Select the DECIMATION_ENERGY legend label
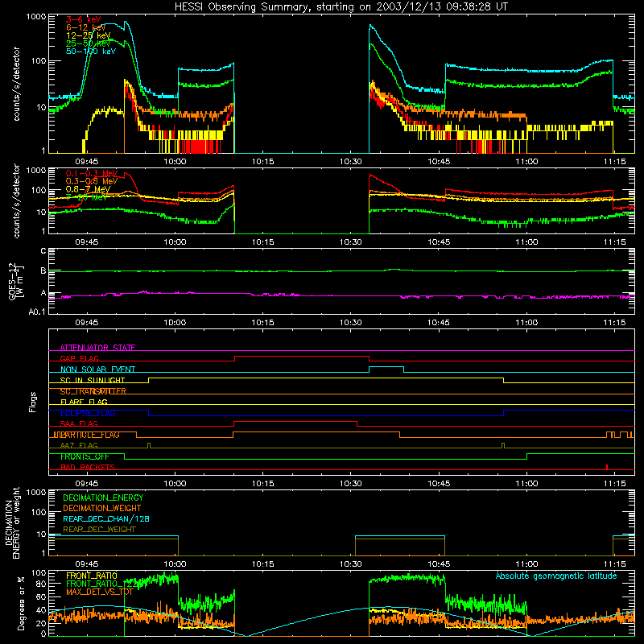 [103, 497]
